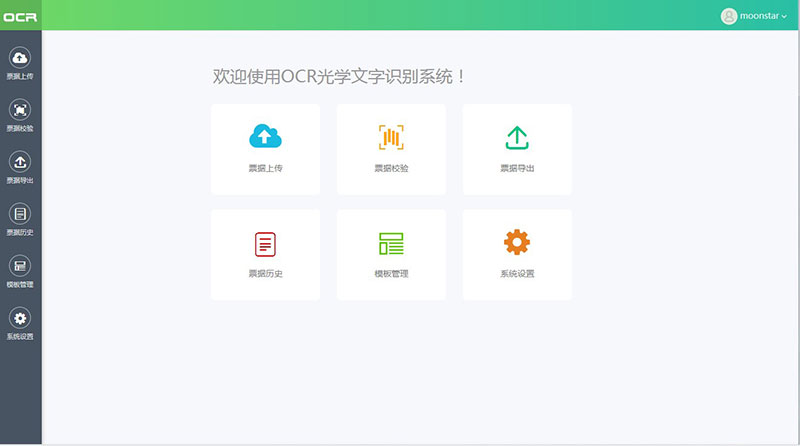Open the 票据上传 label on main card

[265, 168]
